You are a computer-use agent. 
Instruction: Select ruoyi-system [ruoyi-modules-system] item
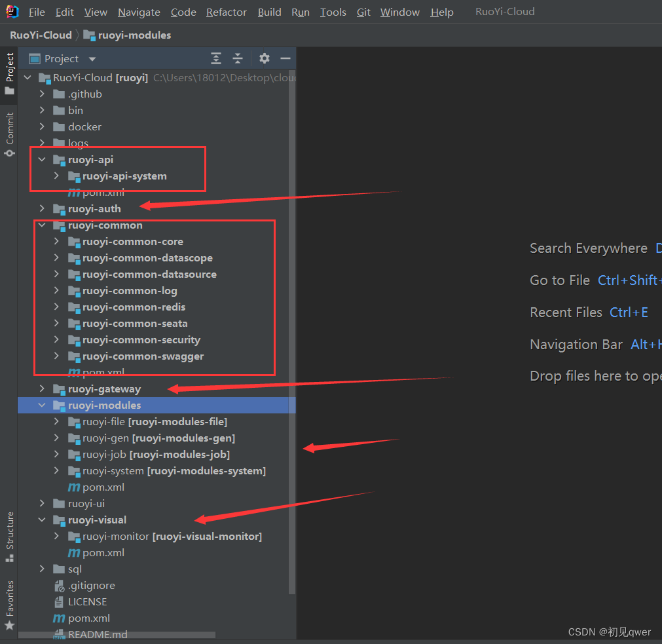pos(174,471)
